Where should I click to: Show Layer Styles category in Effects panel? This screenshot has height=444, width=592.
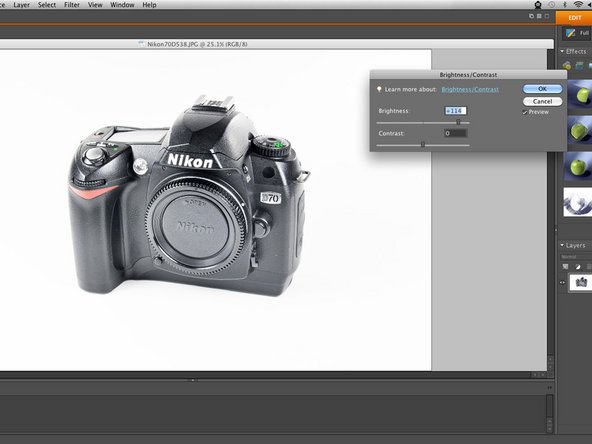tap(580, 66)
